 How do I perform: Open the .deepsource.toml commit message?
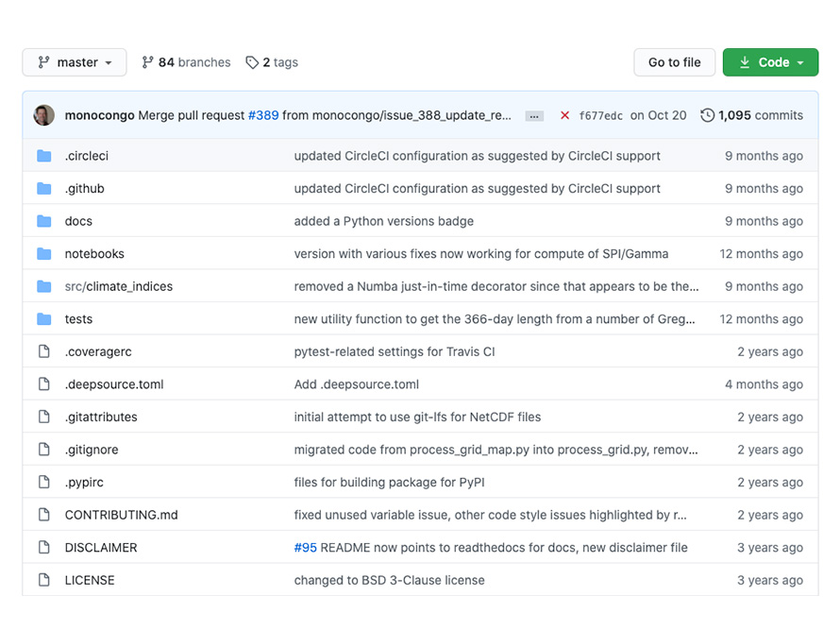[356, 384]
